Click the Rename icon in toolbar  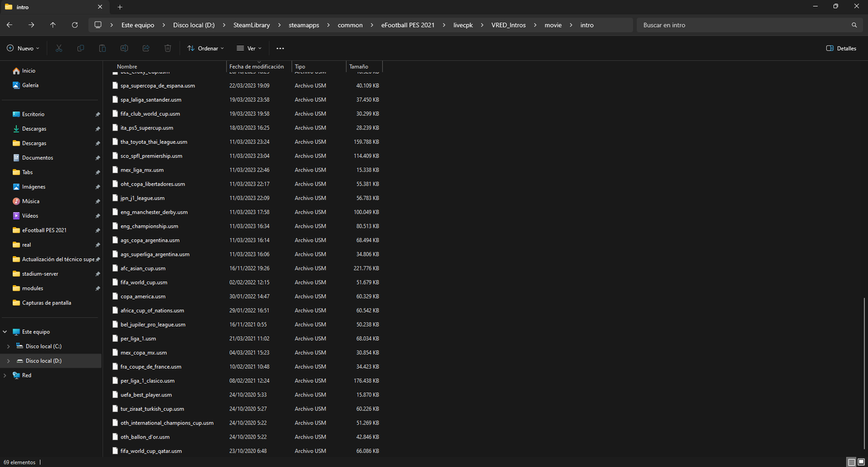pyautogui.click(x=124, y=48)
